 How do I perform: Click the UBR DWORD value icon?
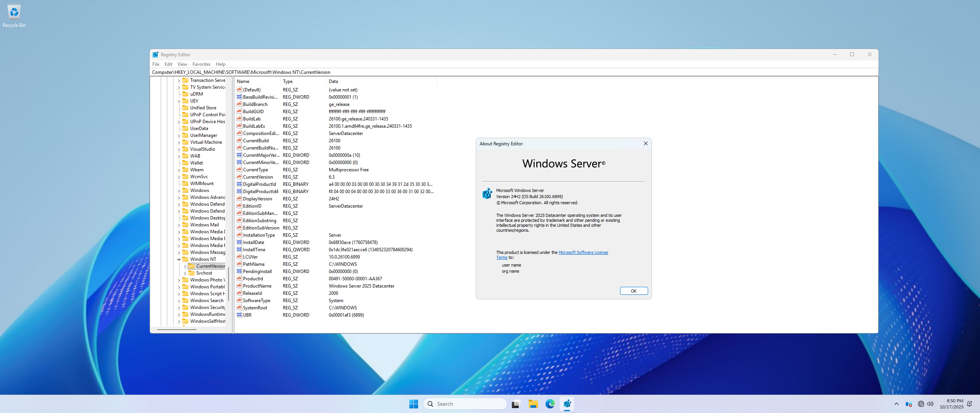(x=239, y=315)
